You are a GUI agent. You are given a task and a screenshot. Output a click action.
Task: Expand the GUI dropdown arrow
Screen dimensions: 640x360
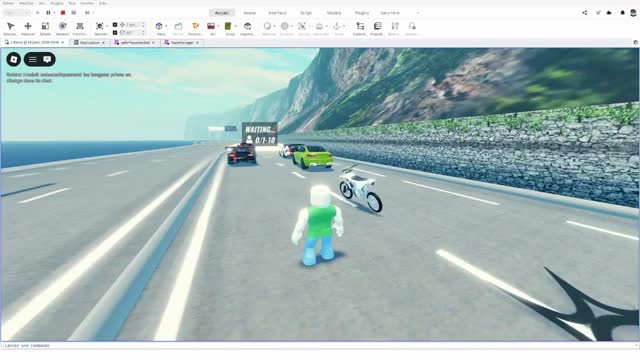pyautogui.click(x=218, y=26)
